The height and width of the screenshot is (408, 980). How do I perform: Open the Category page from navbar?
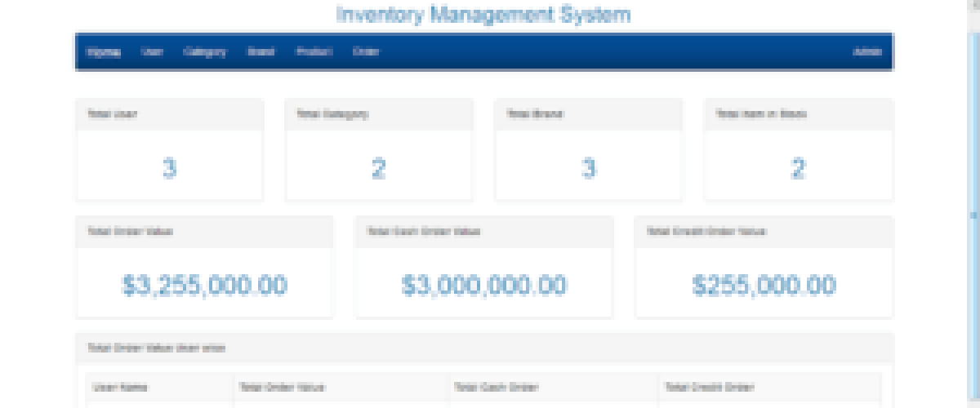[204, 51]
